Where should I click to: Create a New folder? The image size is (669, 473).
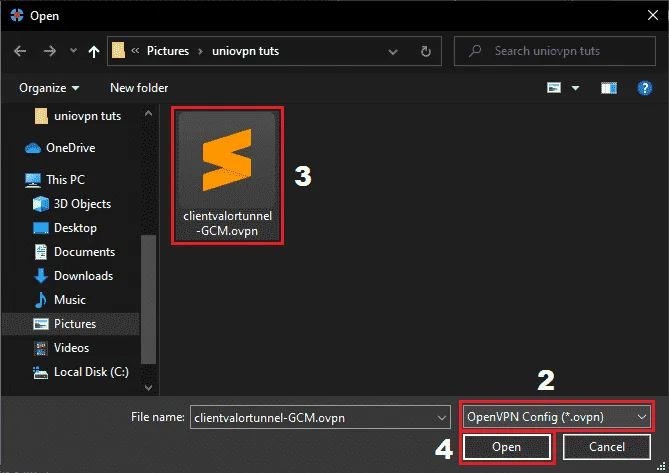coord(139,88)
